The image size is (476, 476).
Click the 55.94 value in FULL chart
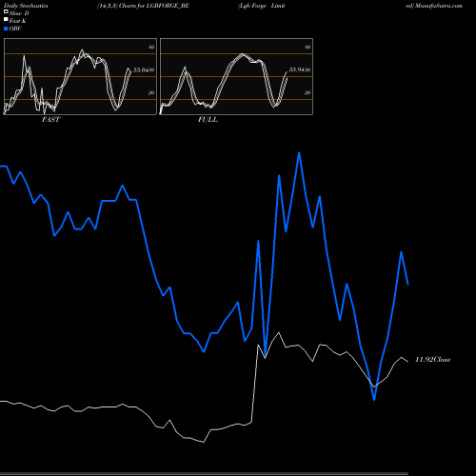[297, 69]
